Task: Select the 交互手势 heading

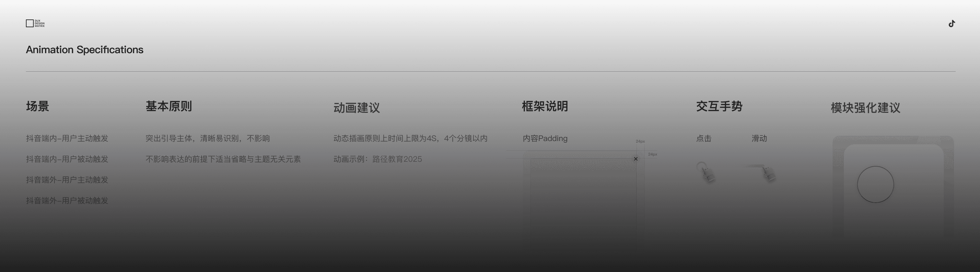Action: click(x=719, y=106)
